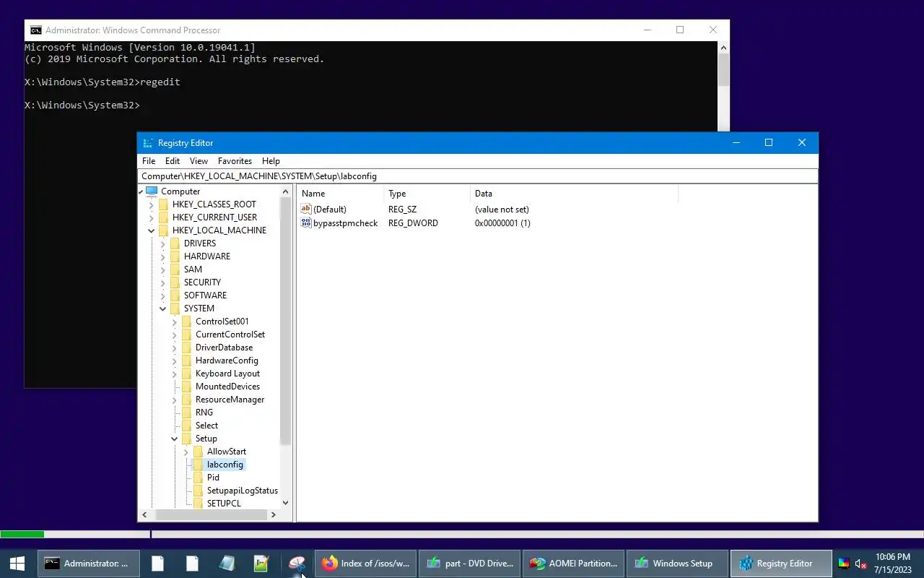Click the tree pane scroll right arrow
The height and width of the screenshot is (578, 924).
click(273, 514)
